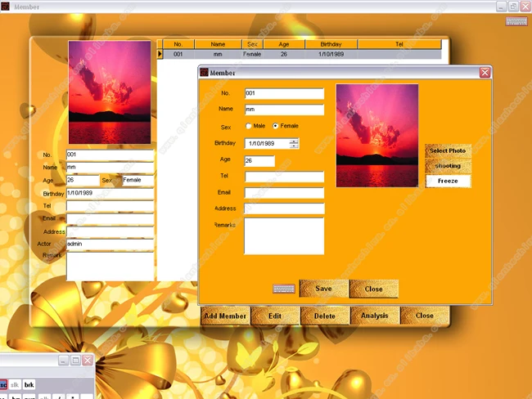Click the brk key on the keyboard
This screenshot has height=399, width=532.
point(29,385)
